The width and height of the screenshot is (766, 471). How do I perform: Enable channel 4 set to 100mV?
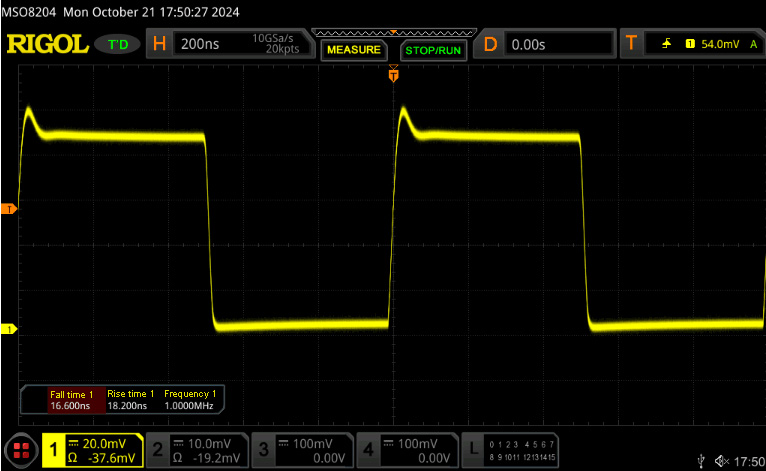[x=408, y=451]
